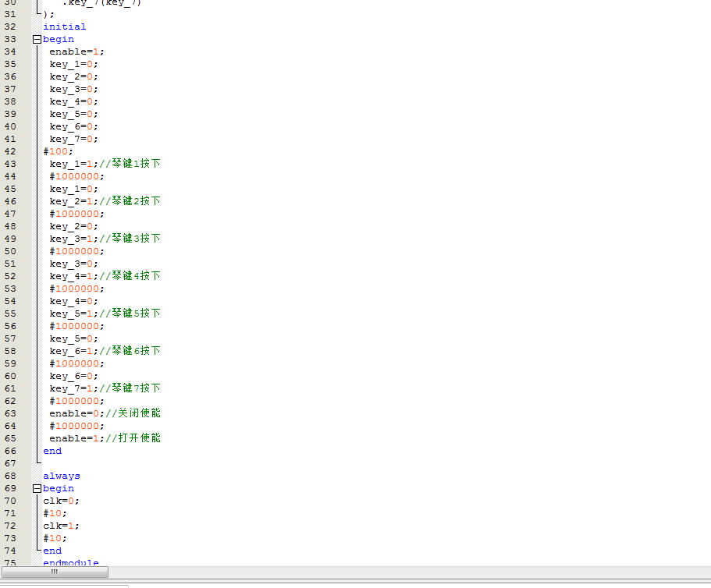The height and width of the screenshot is (588, 711).
Task: Place cursor on the 'always' keyword
Action: (61, 476)
